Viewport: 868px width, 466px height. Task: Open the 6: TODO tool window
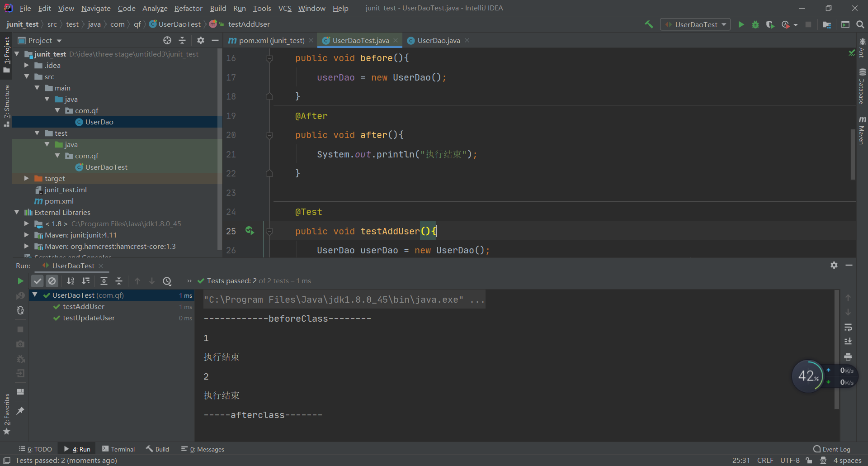pos(35,449)
